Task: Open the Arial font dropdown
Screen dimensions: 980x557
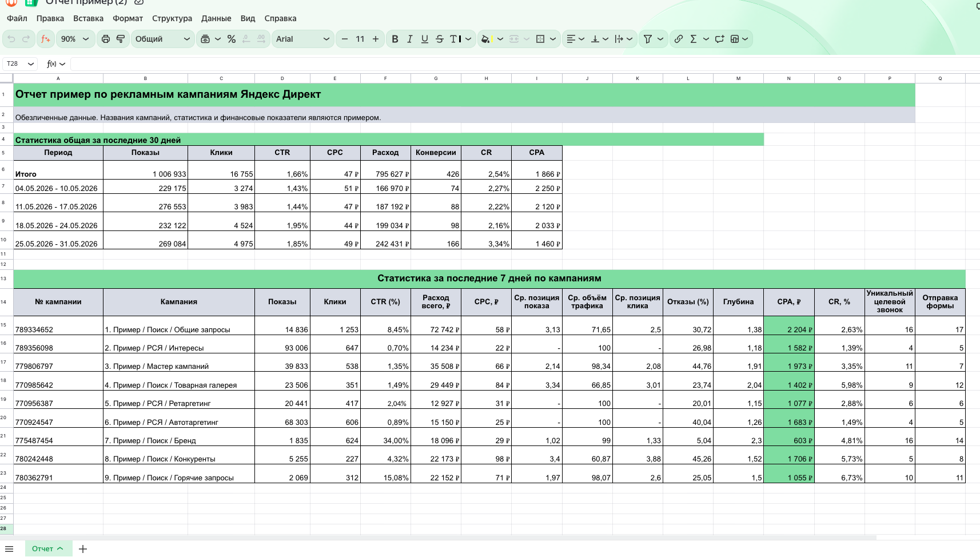Action: click(302, 39)
